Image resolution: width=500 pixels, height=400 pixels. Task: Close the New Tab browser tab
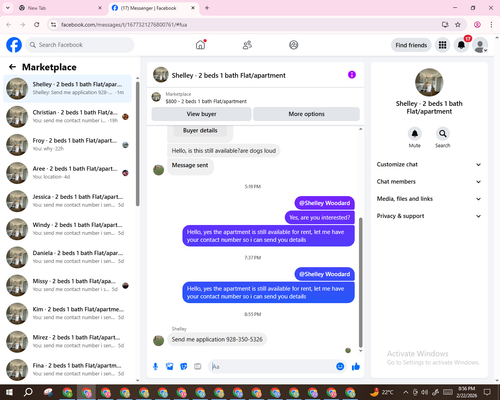tap(100, 8)
